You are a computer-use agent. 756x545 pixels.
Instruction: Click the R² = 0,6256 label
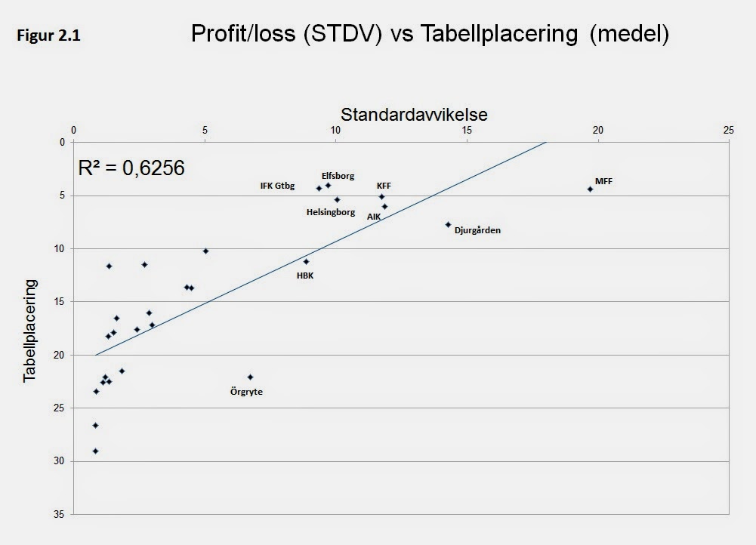(x=131, y=168)
